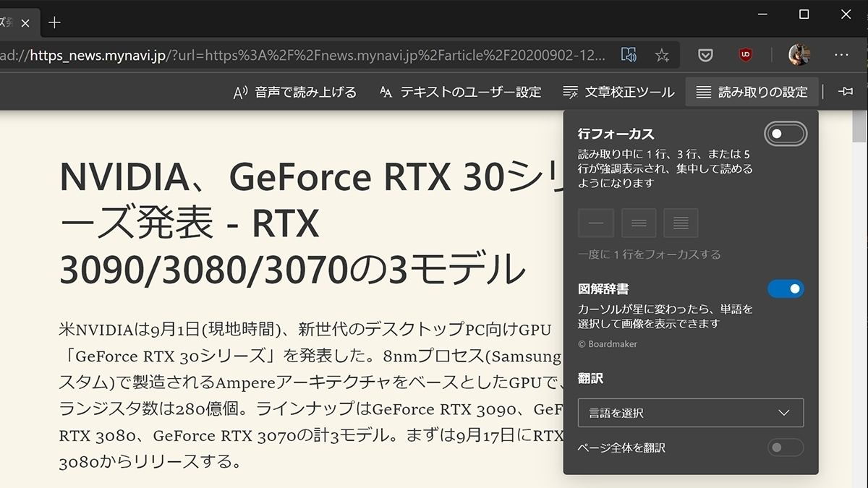Open the uBlock Origin extension icon
Viewport: 868px width, 488px height.
(x=745, y=55)
